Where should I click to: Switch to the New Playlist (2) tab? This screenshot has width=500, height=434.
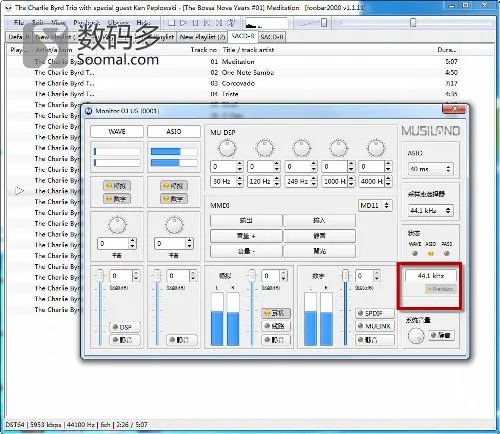click(x=202, y=37)
